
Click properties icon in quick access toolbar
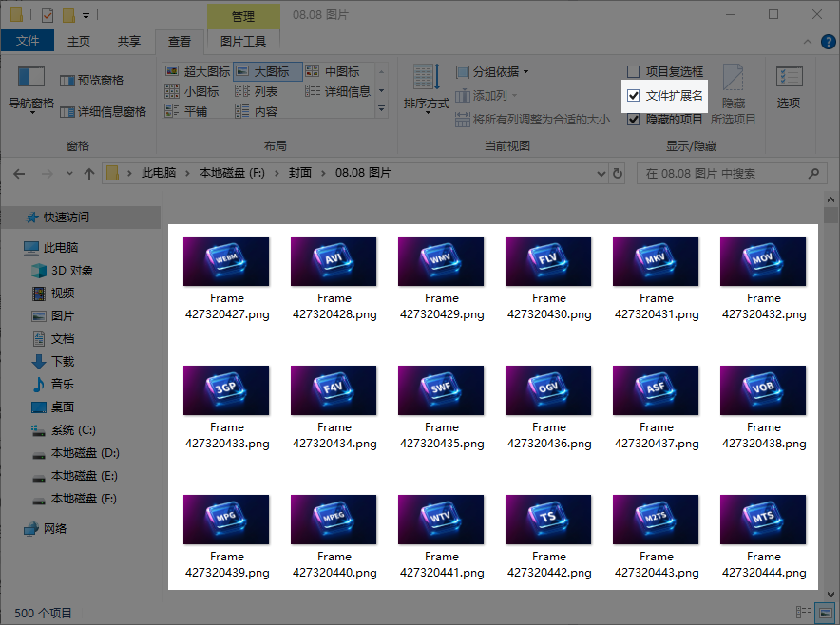[x=48, y=14]
